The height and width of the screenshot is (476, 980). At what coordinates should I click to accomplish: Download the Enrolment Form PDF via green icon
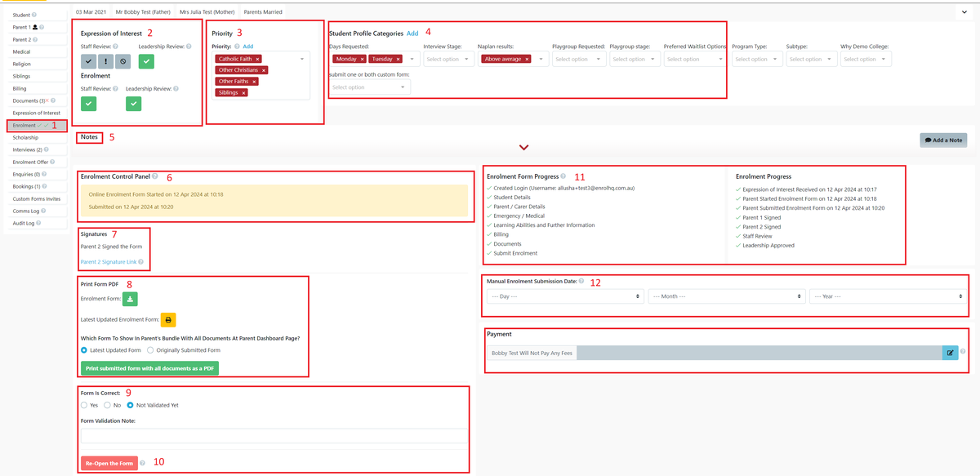130,298
